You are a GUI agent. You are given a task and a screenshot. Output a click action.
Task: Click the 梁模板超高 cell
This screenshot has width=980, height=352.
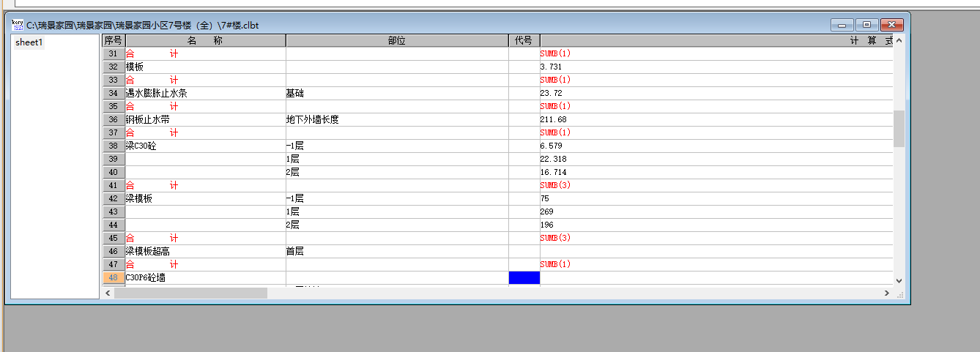[x=206, y=252]
